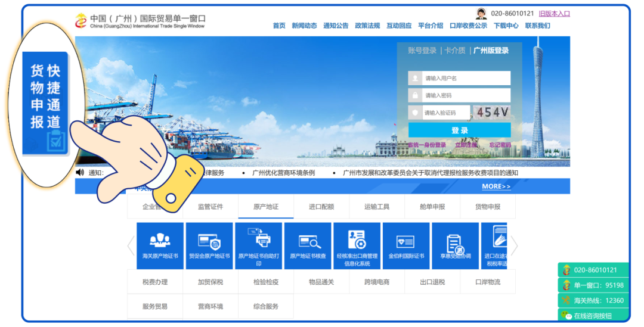Open 互动回应 in top navigation
The width and height of the screenshot is (644, 327).
click(x=399, y=26)
